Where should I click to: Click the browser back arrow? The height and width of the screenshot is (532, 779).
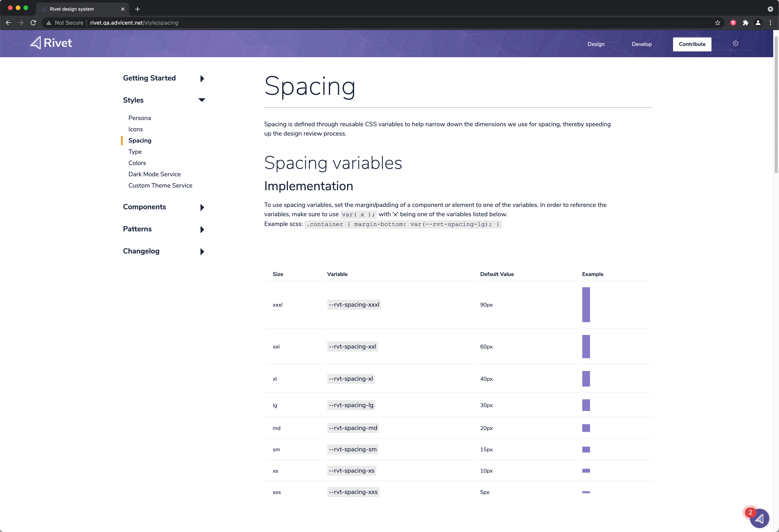point(8,23)
